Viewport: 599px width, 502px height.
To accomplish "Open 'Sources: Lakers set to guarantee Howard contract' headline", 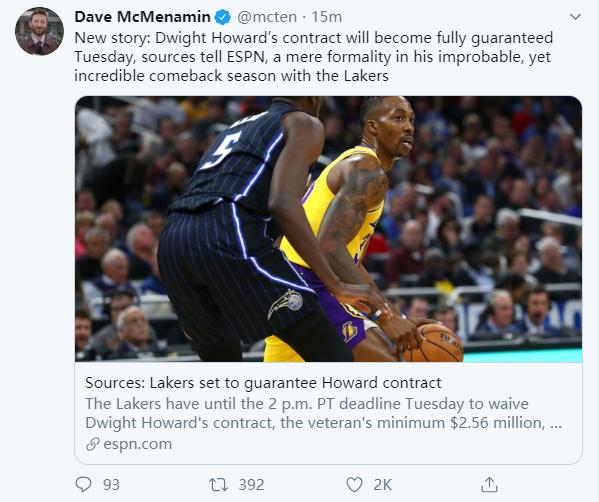I will point(263,382).
